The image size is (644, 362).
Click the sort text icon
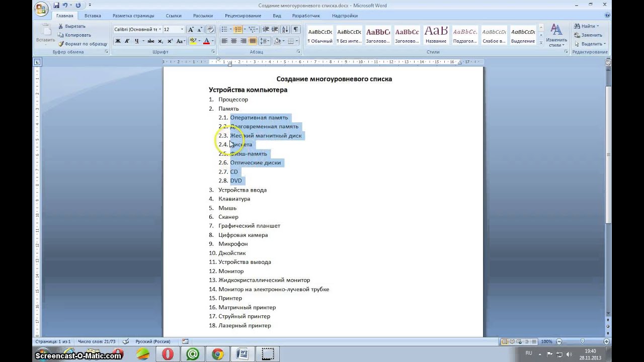285,30
